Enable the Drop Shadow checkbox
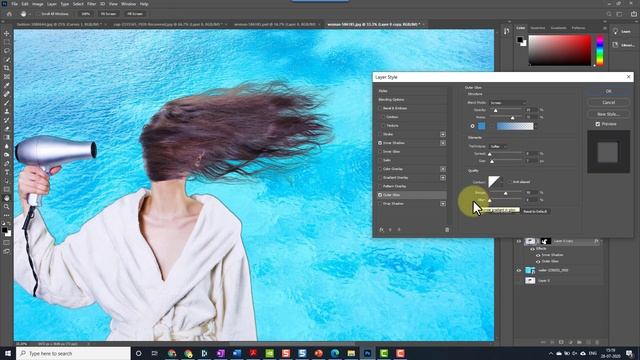This screenshot has width=640, height=360. [380, 204]
